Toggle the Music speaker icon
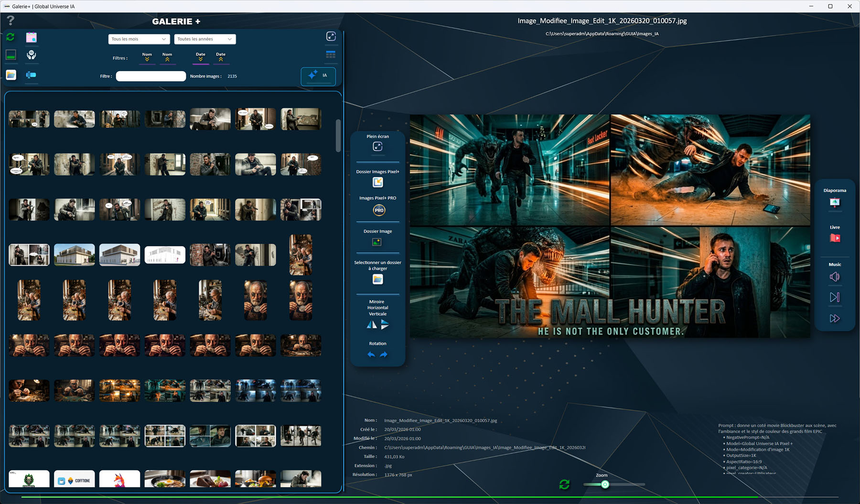This screenshot has height=504, width=860. pyautogui.click(x=834, y=277)
